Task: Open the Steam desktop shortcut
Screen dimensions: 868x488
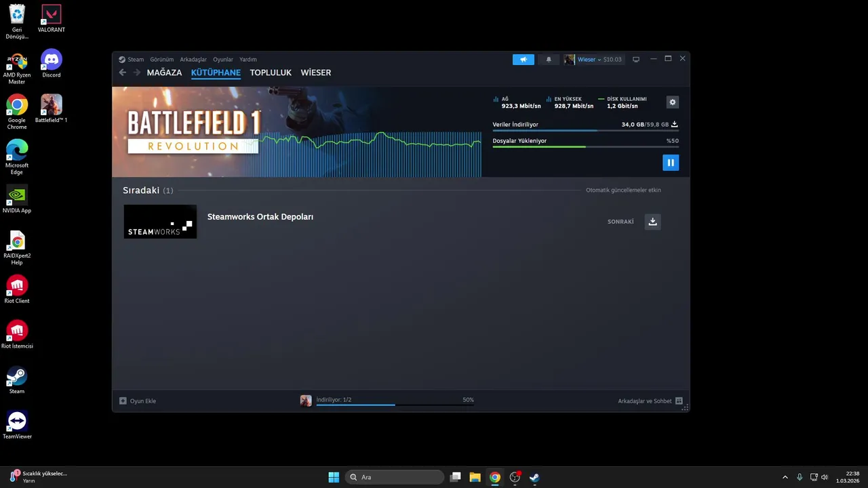Action: tap(17, 380)
